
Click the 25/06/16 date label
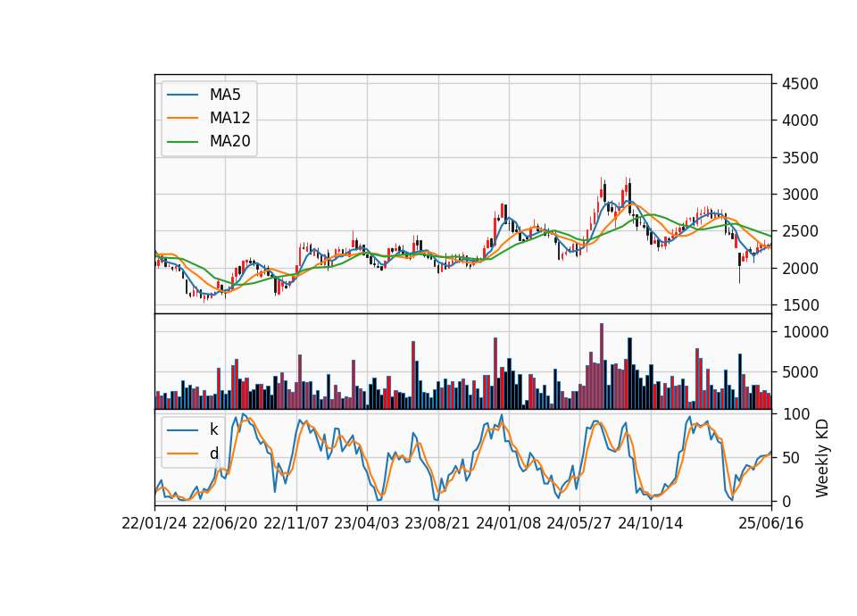click(771, 523)
